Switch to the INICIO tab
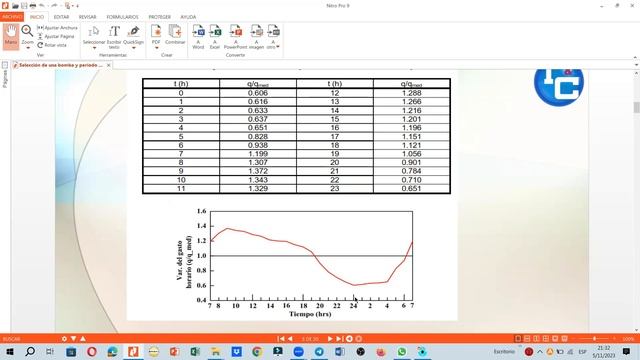 point(37,17)
